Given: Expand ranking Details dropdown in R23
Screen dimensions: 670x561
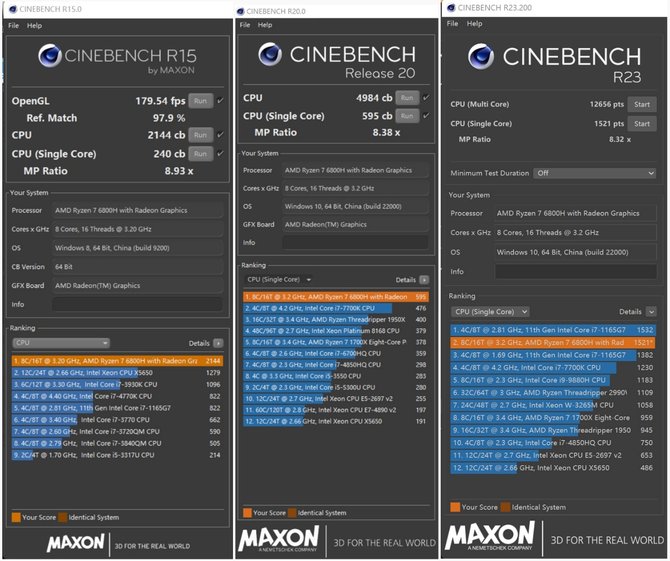Looking at the screenshot, I should point(651,312).
